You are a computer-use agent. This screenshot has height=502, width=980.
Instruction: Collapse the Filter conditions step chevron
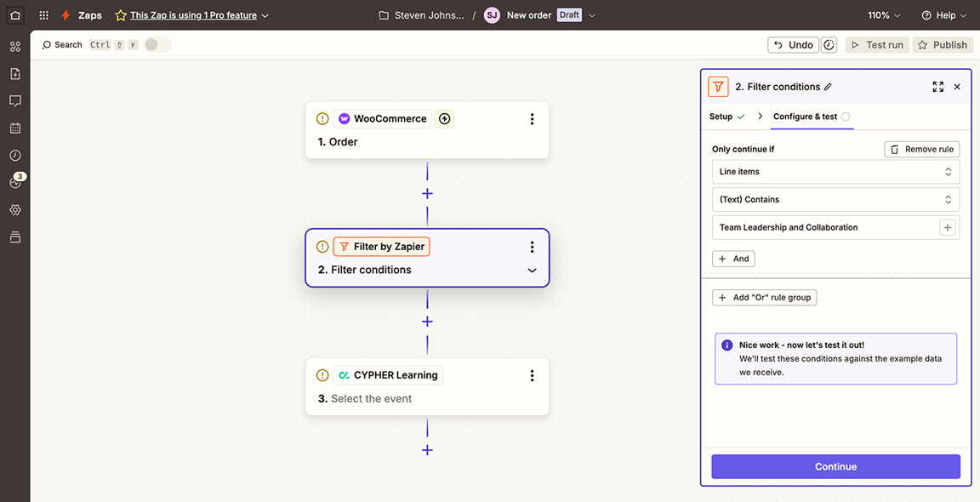point(532,270)
